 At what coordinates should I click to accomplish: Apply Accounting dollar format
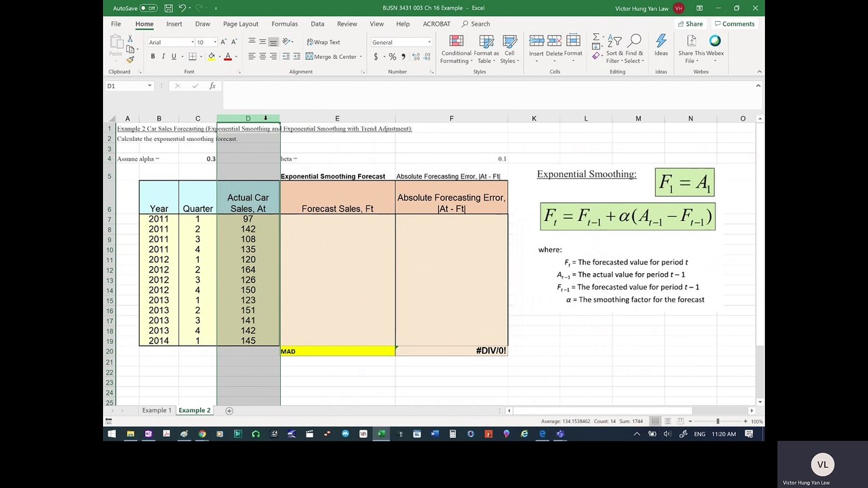tap(376, 57)
